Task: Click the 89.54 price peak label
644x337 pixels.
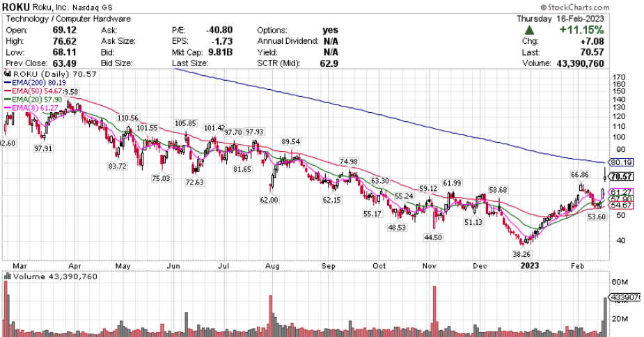Action: (290, 141)
